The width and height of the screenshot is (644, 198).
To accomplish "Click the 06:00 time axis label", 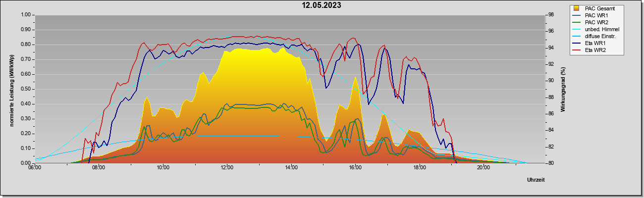I will point(35,168).
